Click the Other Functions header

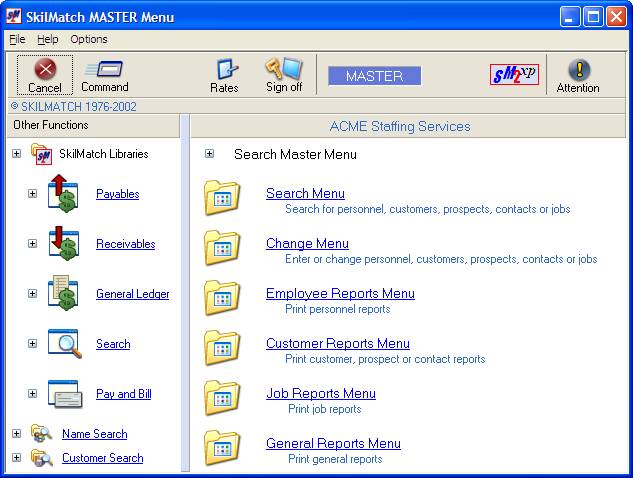coord(94,125)
